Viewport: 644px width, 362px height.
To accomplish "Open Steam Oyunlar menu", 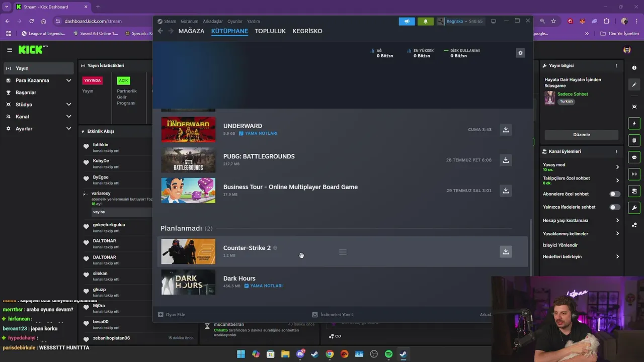I will tap(235, 21).
